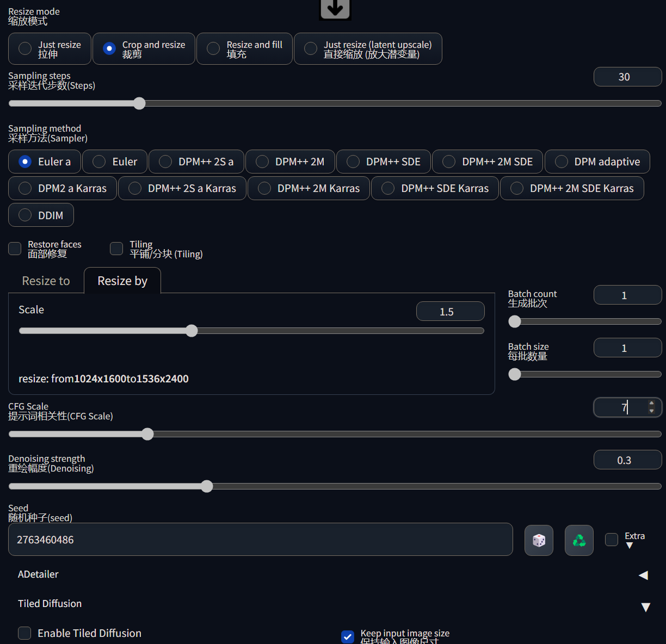Enable Tiled Diffusion

[24, 633]
